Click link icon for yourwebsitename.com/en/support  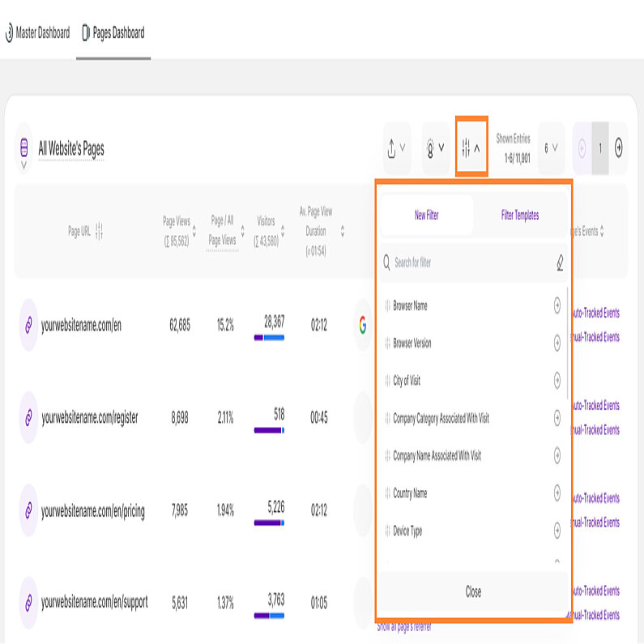pos(28,603)
